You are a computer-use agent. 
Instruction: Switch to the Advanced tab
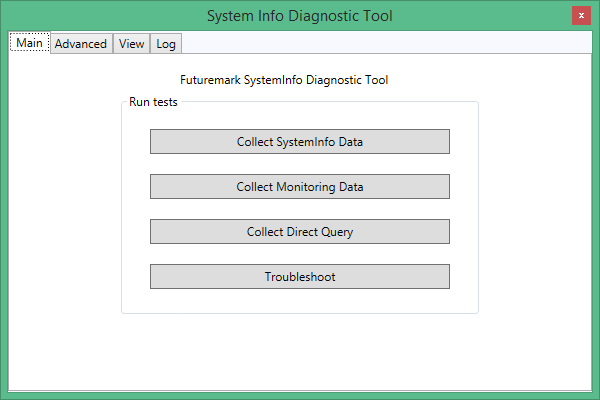coord(81,43)
